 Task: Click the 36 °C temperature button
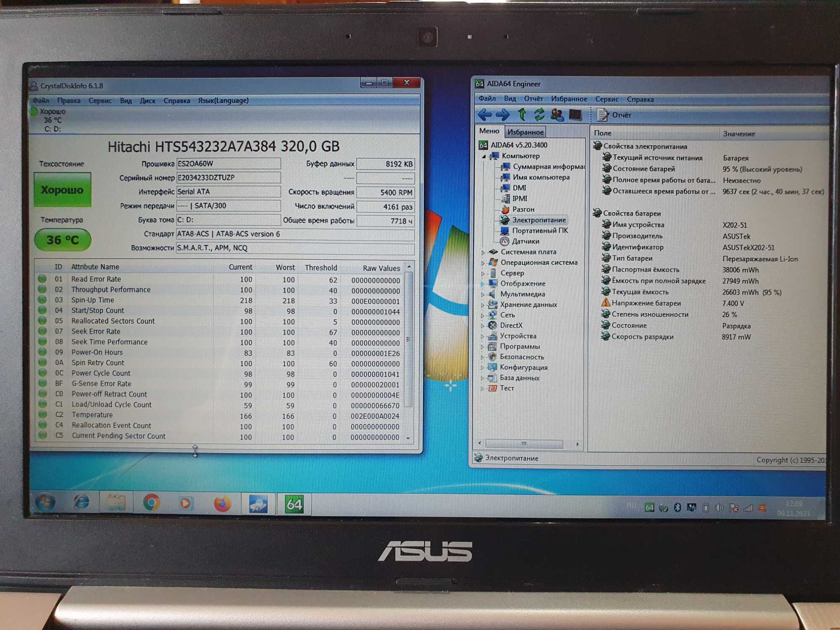(x=63, y=240)
